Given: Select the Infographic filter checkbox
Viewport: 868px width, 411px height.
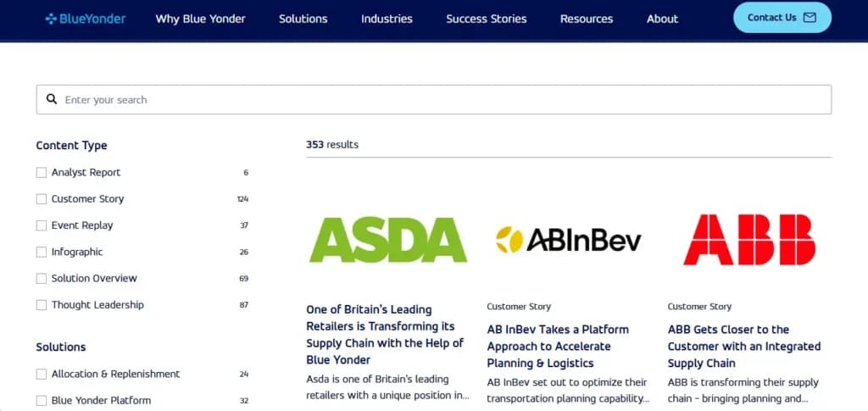Looking at the screenshot, I should click(42, 253).
